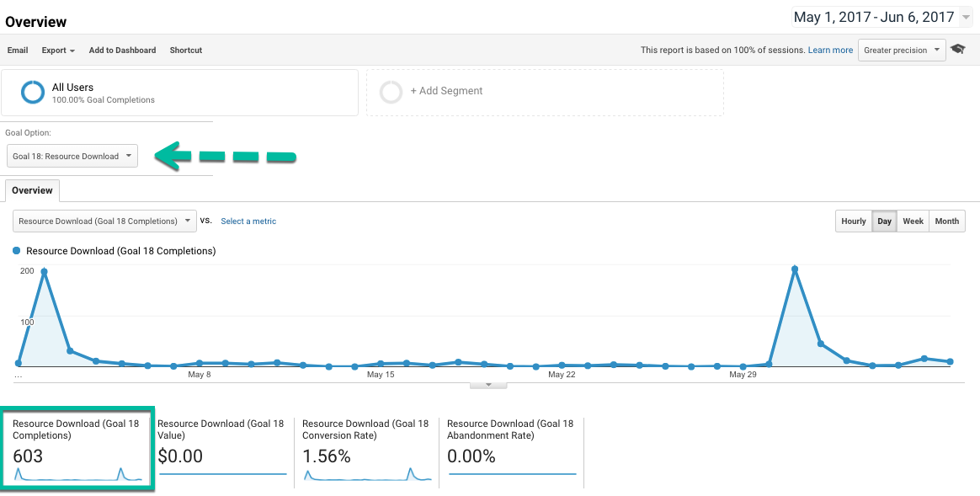
Task: Select the Overview tab
Action: point(32,190)
